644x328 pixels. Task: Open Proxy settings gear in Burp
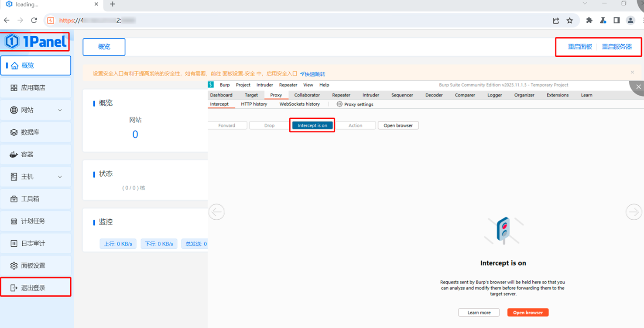point(339,104)
